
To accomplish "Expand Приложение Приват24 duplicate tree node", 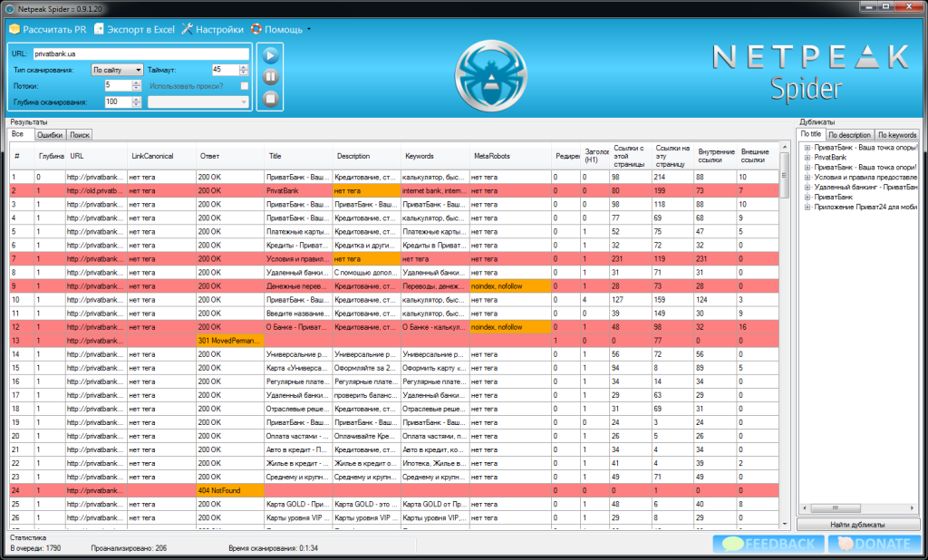I will tap(807, 207).
